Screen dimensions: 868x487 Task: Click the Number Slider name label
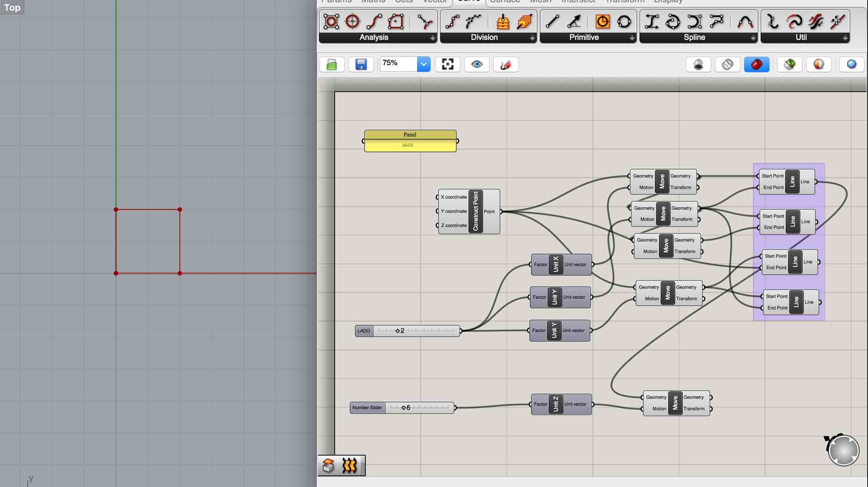tap(367, 408)
